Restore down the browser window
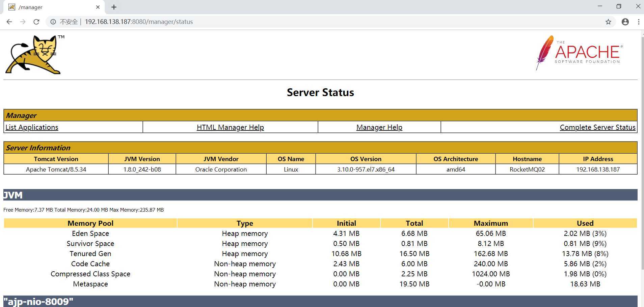 [x=619, y=6]
